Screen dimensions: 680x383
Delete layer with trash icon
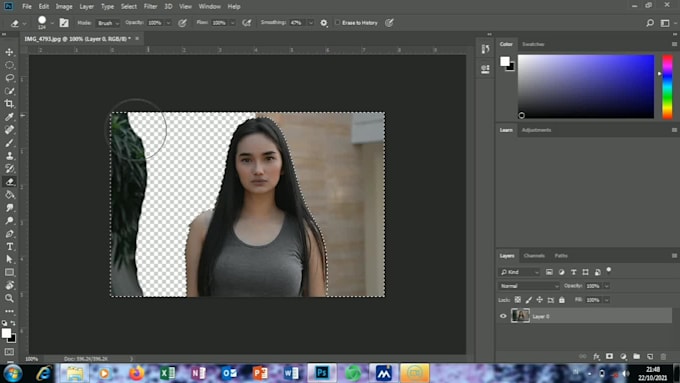[x=663, y=357]
